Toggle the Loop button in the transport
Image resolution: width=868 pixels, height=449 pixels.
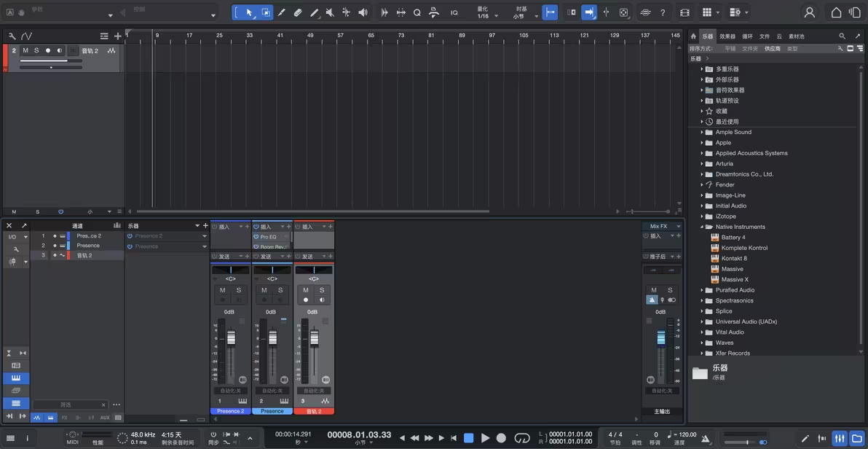tap(521, 438)
